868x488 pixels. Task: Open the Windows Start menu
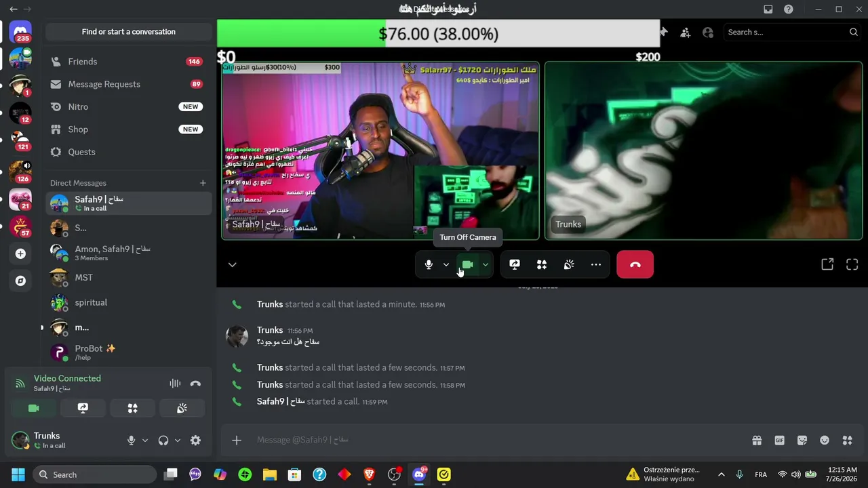pos(18,474)
